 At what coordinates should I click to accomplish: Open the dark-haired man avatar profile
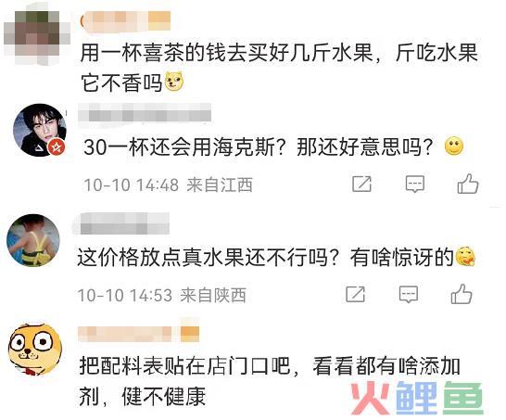point(39,130)
